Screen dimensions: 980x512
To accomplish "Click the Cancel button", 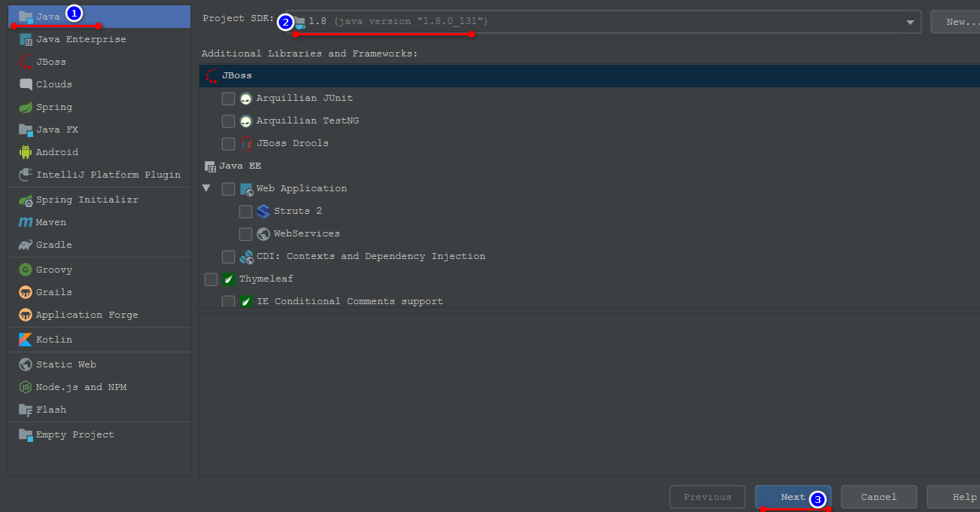I will pos(879,497).
